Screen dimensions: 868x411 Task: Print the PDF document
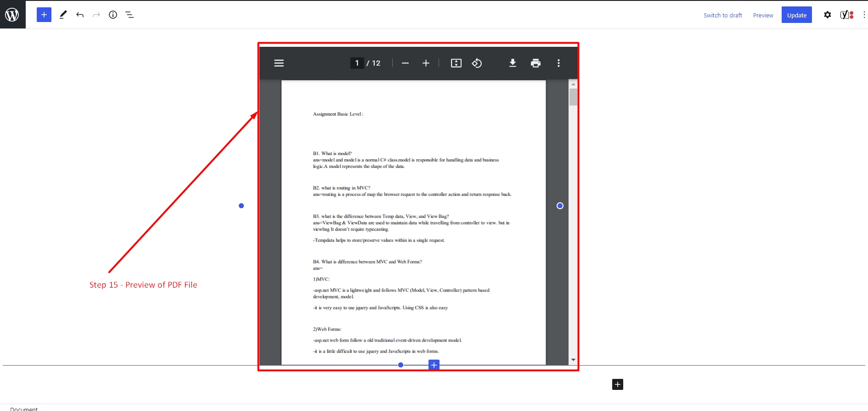tap(535, 63)
